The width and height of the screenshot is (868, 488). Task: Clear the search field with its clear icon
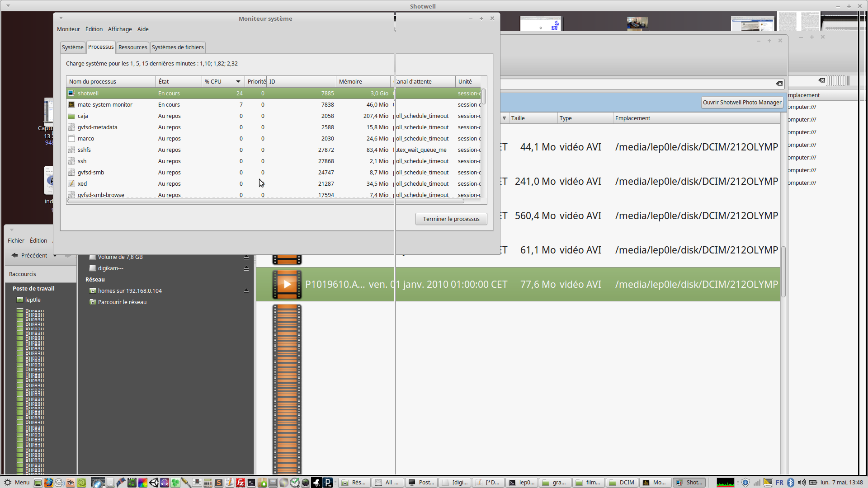[779, 84]
